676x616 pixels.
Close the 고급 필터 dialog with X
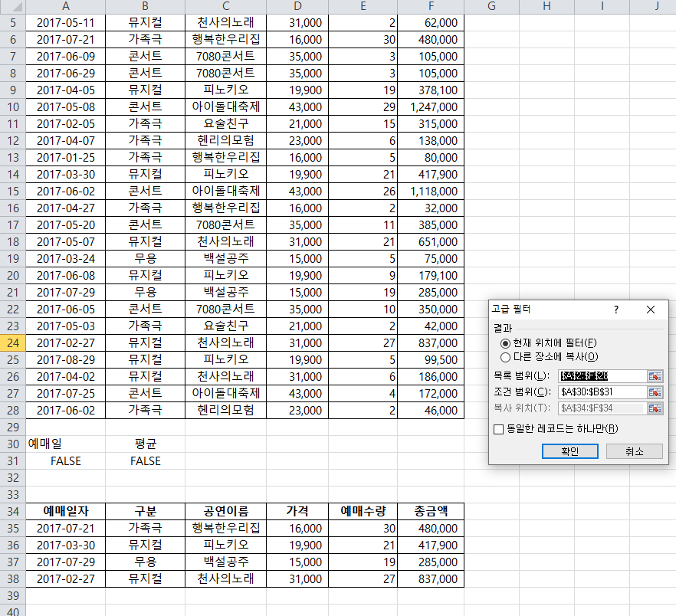point(651,310)
